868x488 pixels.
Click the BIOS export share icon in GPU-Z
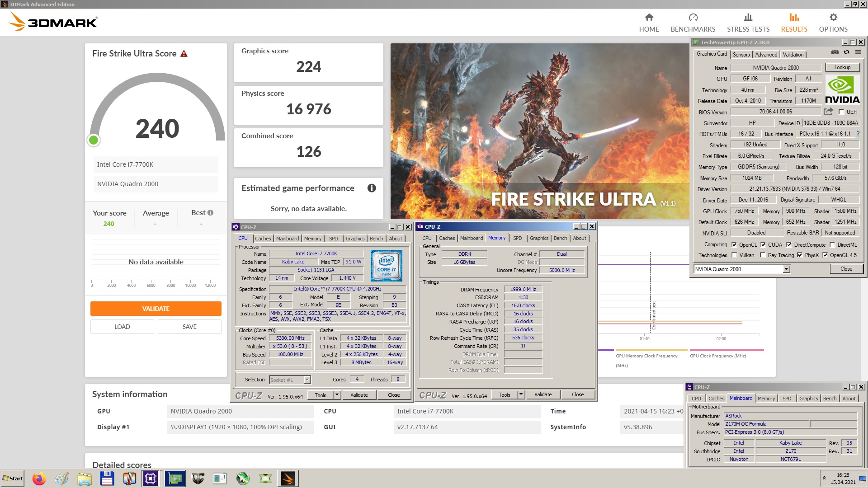[828, 112]
